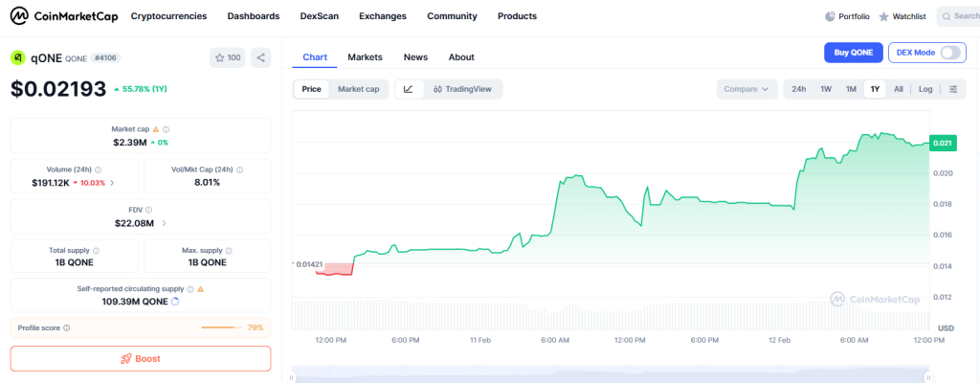980x383 pixels.
Task: Select the line chart type icon
Action: pyautogui.click(x=409, y=89)
